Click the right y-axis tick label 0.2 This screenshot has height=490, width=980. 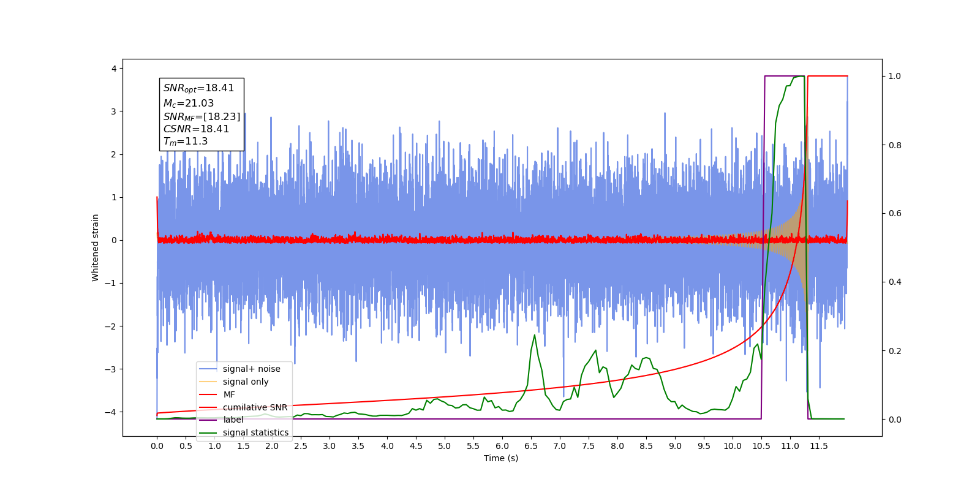click(x=895, y=351)
